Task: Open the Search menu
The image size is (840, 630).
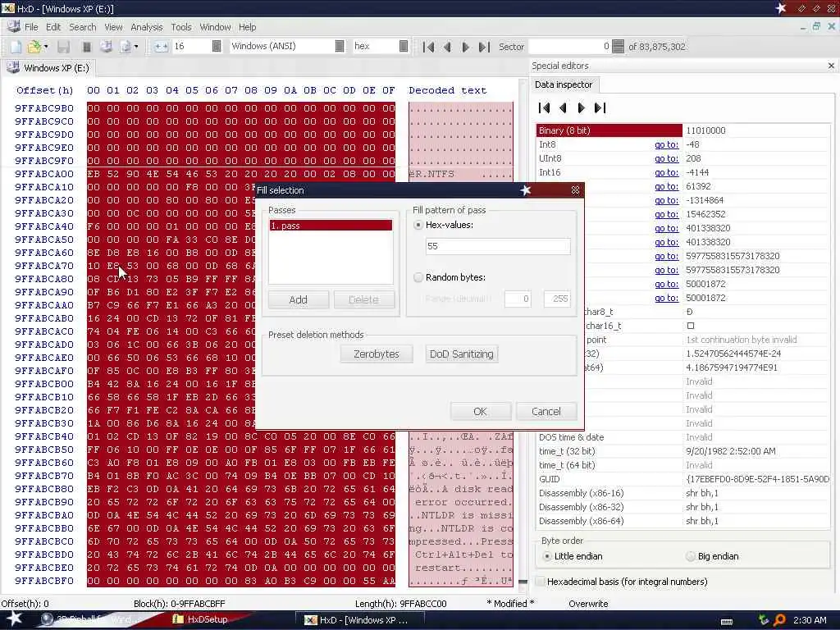Action: coord(83,27)
